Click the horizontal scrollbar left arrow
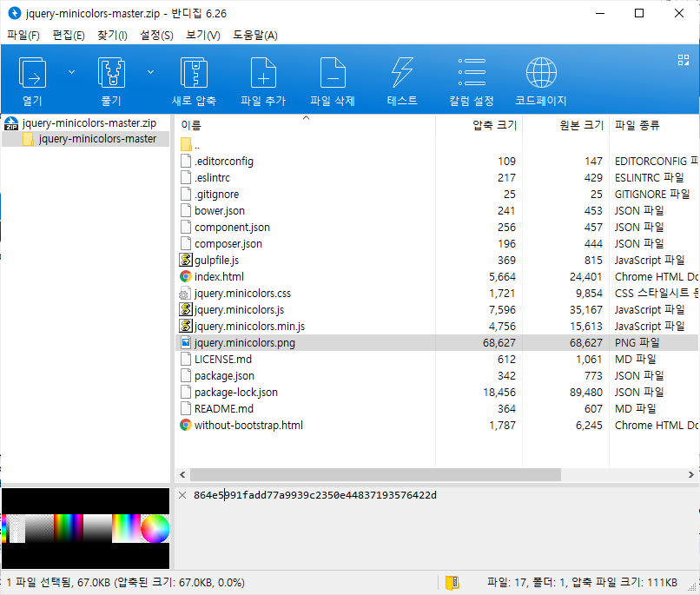The width and height of the screenshot is (700, 595). [182, 474]
